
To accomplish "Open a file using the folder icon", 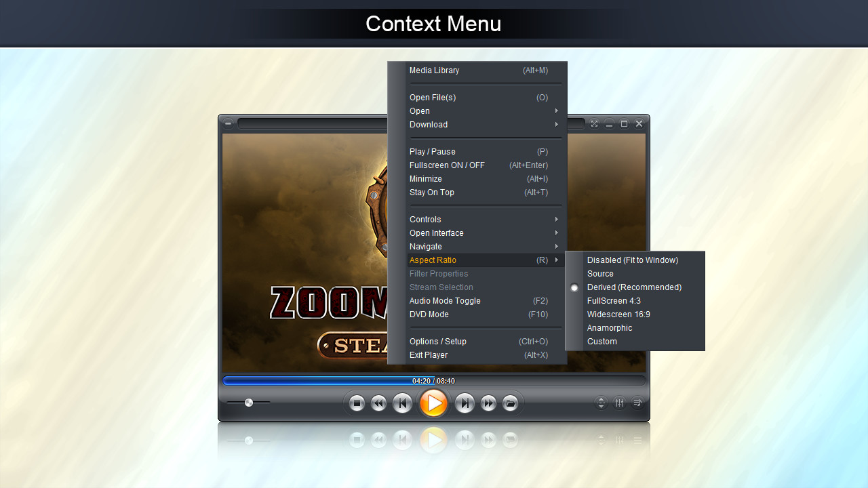I will coord(510,403).
